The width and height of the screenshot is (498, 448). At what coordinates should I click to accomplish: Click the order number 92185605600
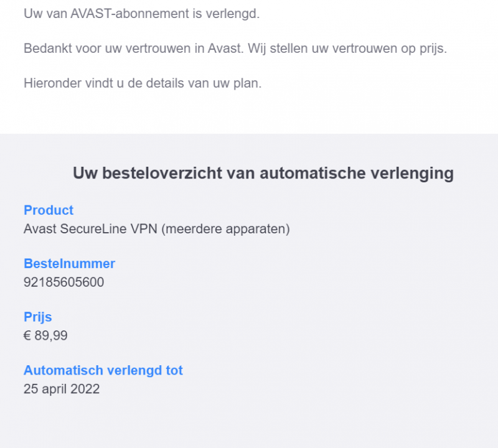click(63, 282)
